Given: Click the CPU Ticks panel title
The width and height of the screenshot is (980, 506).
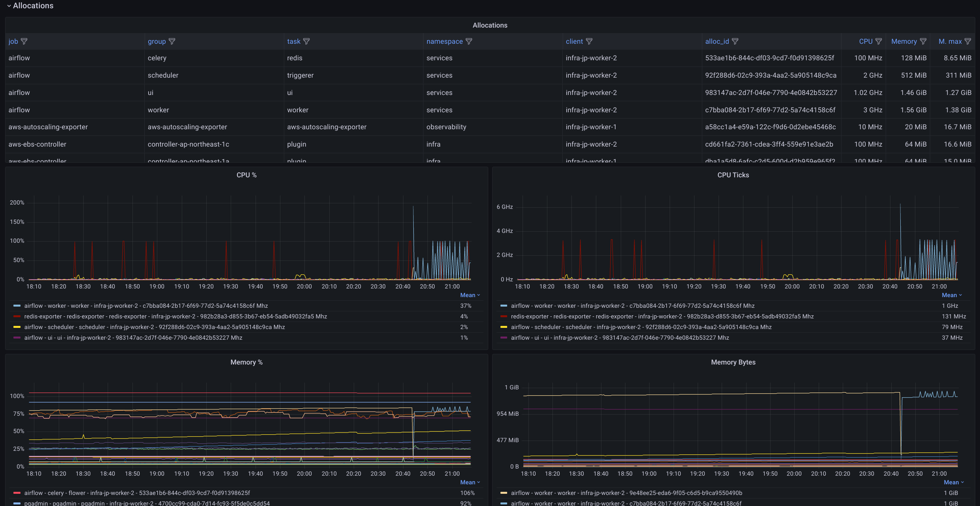Looking at the screenshot, I should pyautogui.click(x=733, y=175).
